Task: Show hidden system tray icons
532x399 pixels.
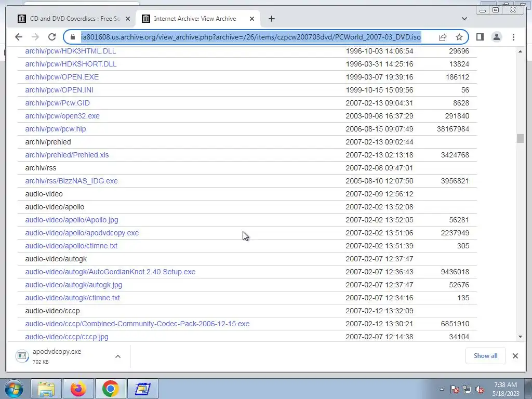Action: (442, 390)
